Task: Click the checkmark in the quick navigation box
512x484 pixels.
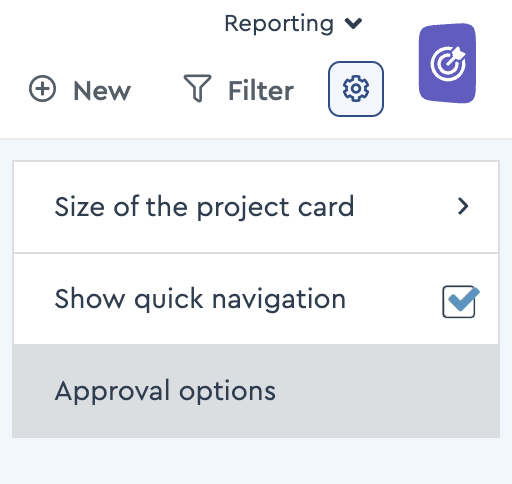Action: 464,299
